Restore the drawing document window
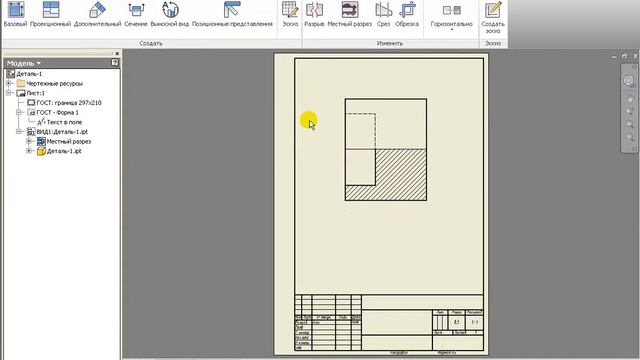640x360 pixels. pyautogui.click(x=624, y=56)
